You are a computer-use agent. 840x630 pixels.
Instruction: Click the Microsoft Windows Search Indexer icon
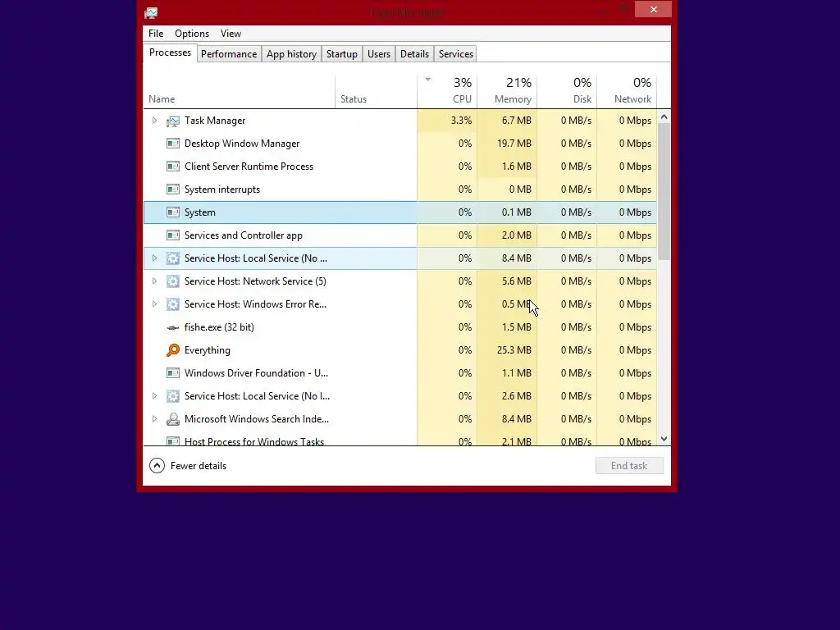pyautogui.click(x=172, y=419)
